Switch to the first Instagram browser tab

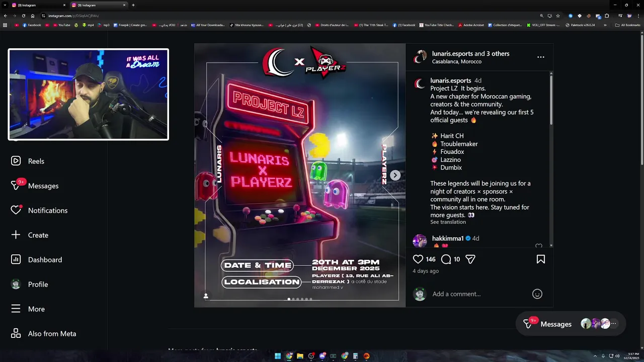(x=38, y=5)
